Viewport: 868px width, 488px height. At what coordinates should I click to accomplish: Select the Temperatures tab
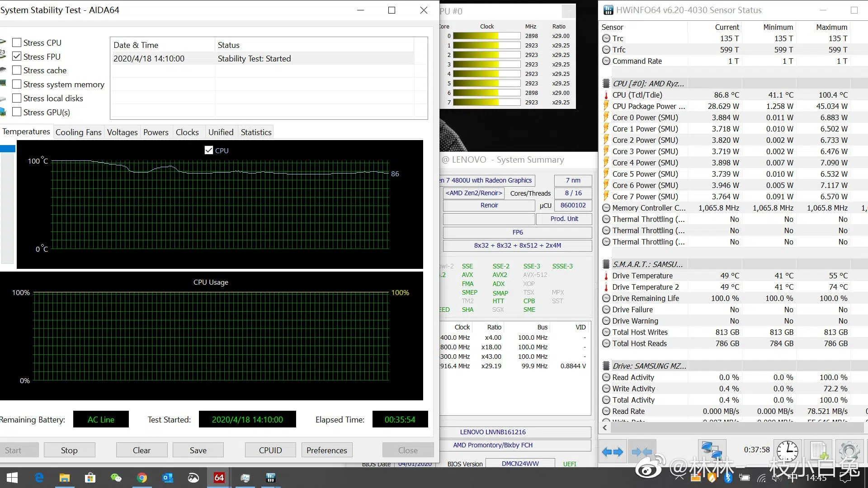[26, 131]
